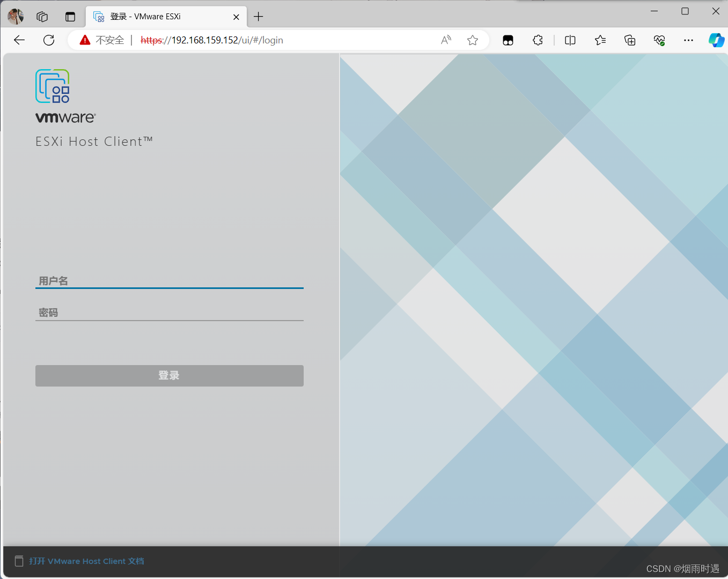Select the 登录 - VMware ESXi tab
Image resolution: width=728 pixels, height=579 pixels.
tap(166, 17)
